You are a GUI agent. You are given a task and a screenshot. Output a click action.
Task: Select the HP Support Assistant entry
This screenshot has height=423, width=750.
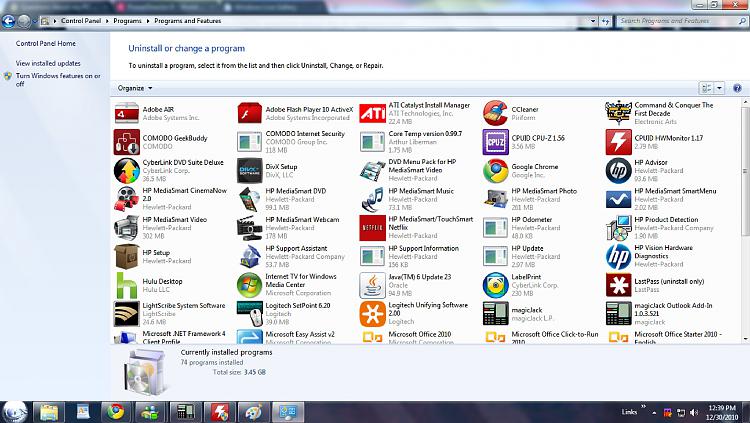[296, 256]
